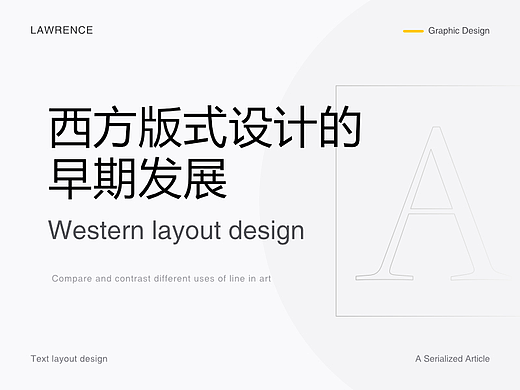The width and height of the screenshot is (520, 390).
Task: Click the outlined letter A graphic
Action: 433,203
